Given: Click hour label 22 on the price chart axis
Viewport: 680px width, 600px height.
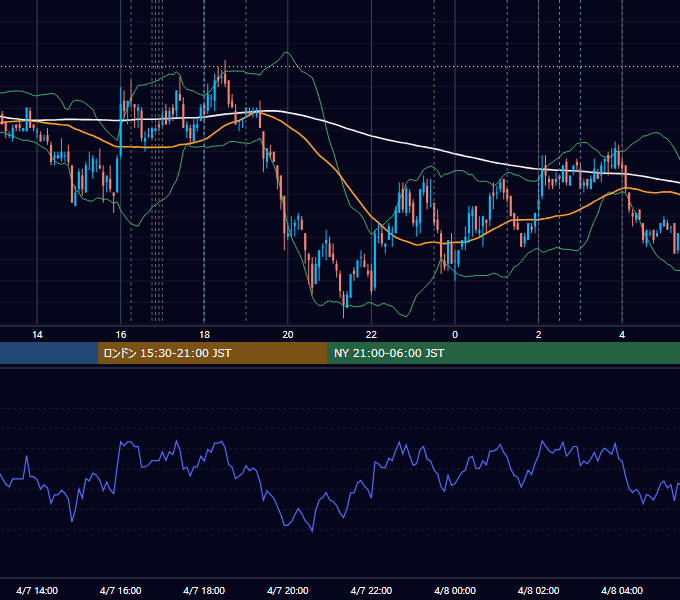Looking at the screenshot, I should (x=371, y=335).
